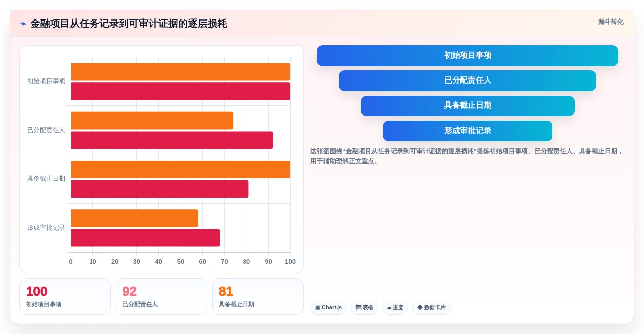
Task: Click the title 金融项目从任务记录到可审计证据的逐层损耗
Action: click(x=128, y=24)
